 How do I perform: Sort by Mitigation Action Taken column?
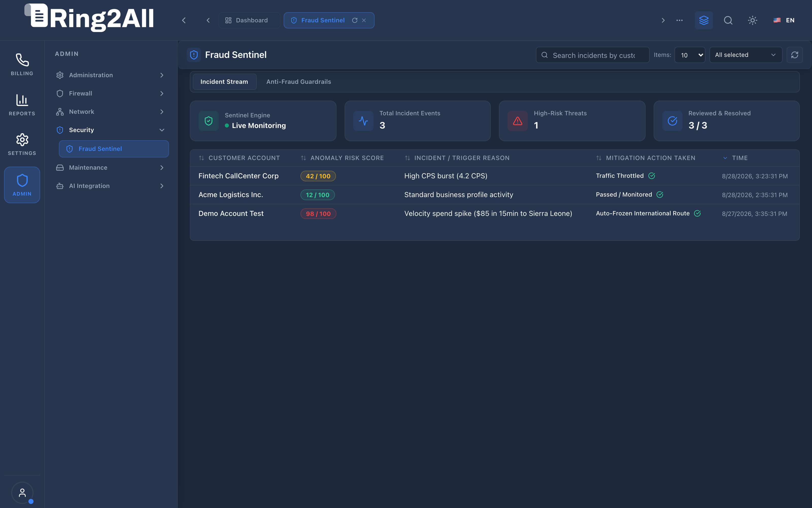(x=646, y=158)
